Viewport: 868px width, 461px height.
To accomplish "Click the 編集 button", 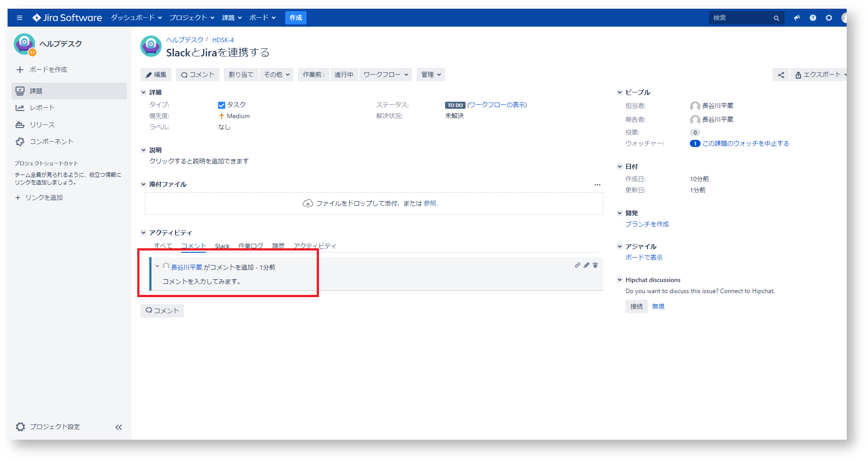I will 156,75.
